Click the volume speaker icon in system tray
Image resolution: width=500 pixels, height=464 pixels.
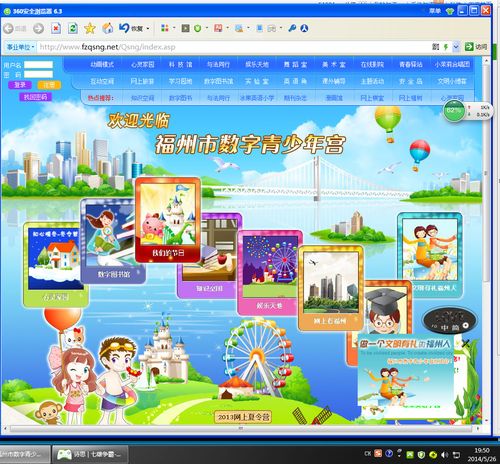tap(445, 455)
